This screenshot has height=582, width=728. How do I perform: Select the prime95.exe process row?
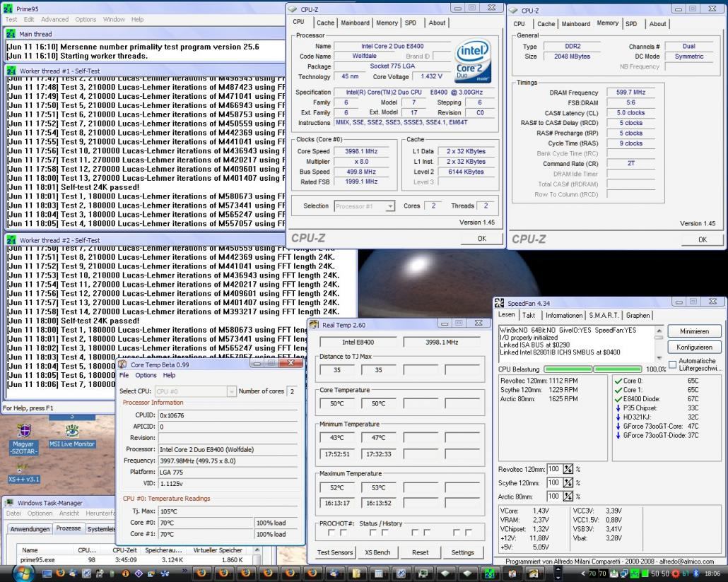(134, 560)
